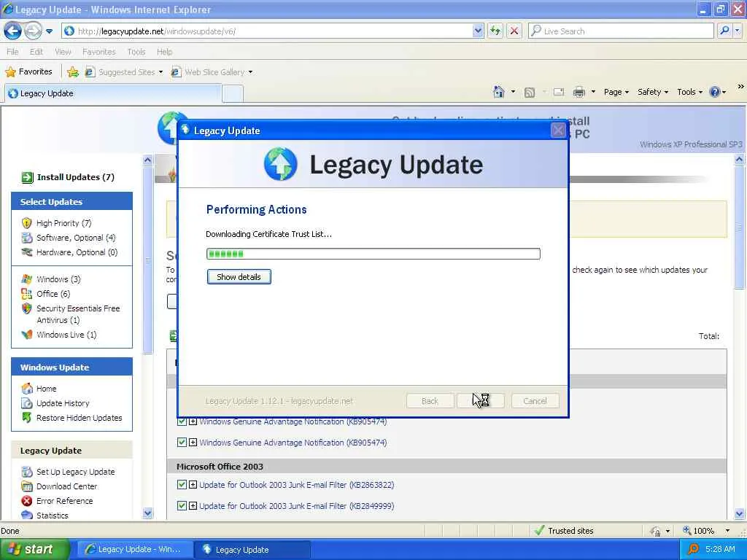This screenshot has width=747, height=560.
Task: Open the View menu
Action: click(63, 52)
